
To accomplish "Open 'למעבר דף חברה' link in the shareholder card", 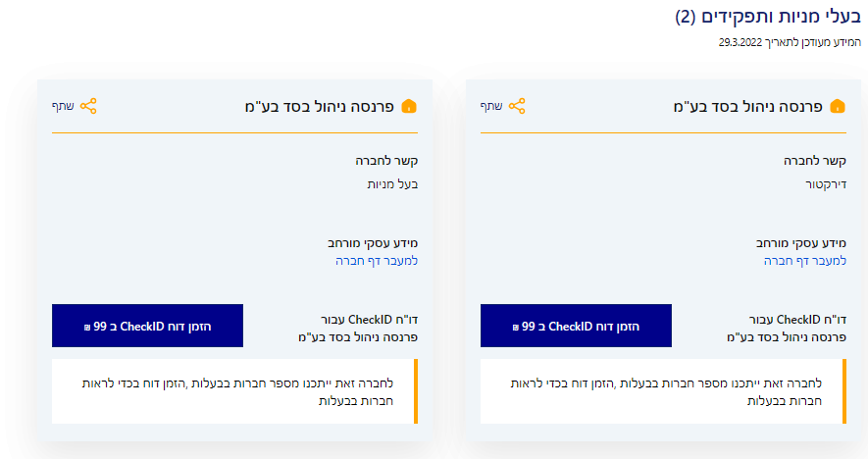I will click(x=377, y=262).
